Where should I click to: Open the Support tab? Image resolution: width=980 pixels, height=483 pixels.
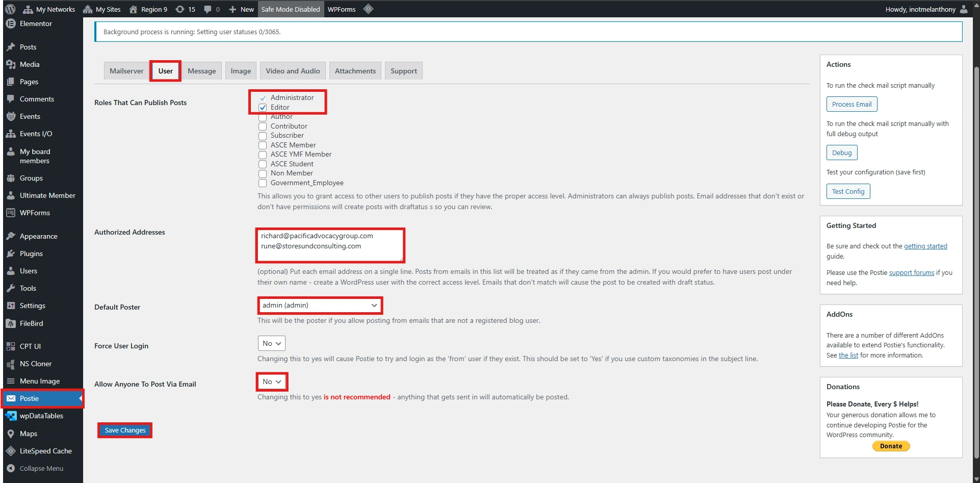[x=404, y=71]
